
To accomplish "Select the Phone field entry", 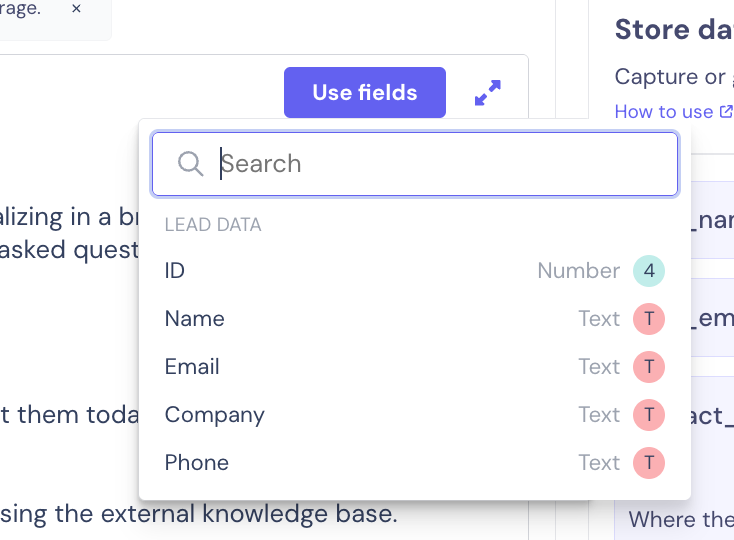I will (x=196, y=463).
